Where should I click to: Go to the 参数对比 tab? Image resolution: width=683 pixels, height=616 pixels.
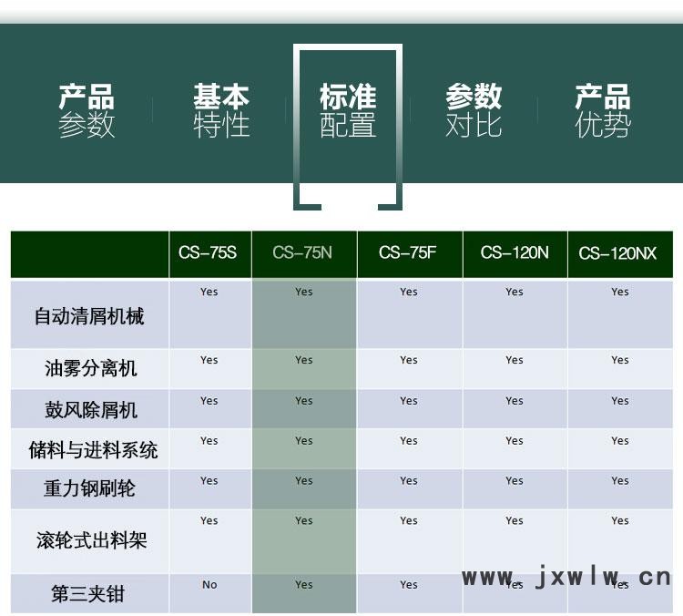click(474, 110)
